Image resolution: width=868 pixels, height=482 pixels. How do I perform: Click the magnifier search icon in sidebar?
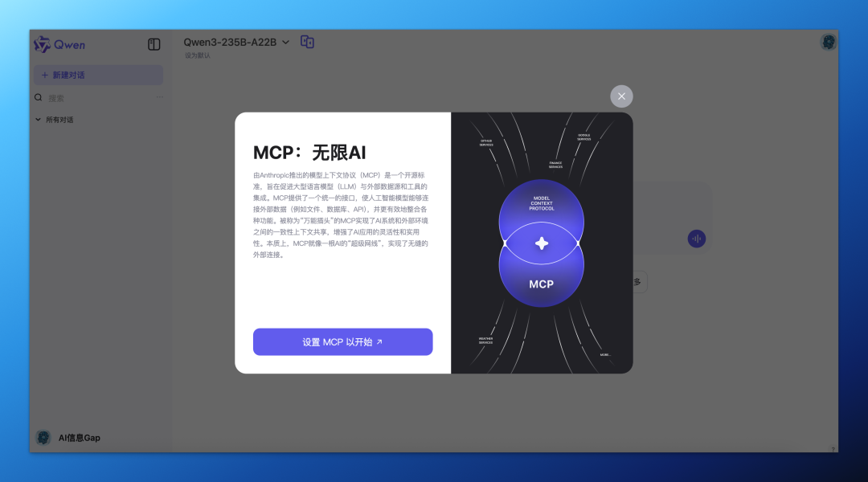[x=39, y=97]
